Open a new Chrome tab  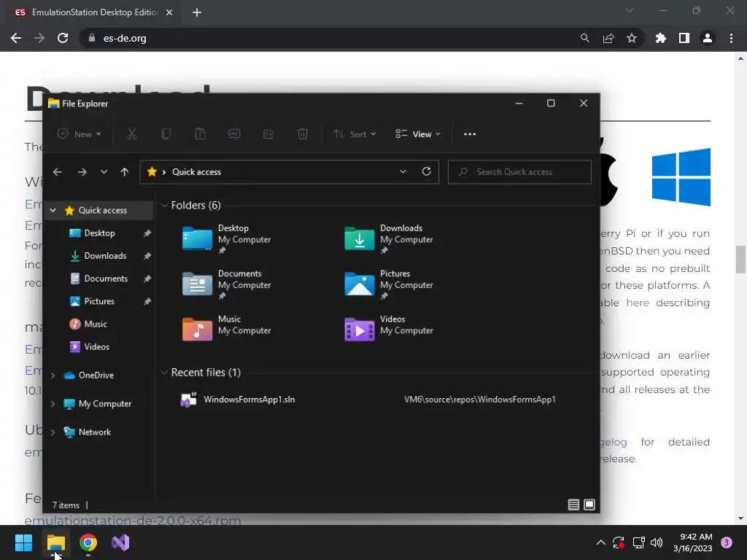point(197,12)
